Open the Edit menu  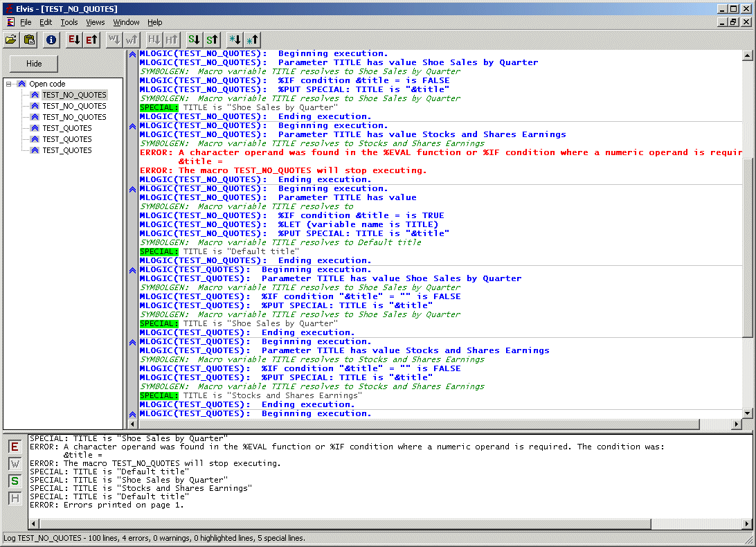click(46, 22)
